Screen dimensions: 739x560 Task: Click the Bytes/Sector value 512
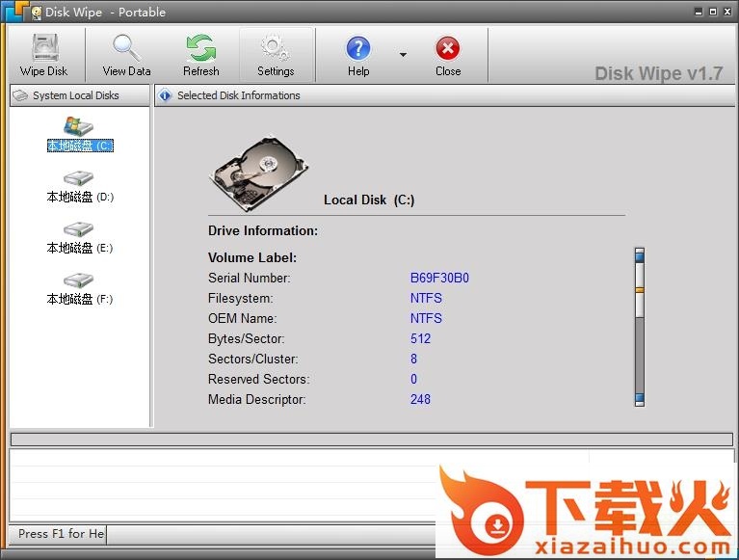pyautogui.click(x=420, y=339)
